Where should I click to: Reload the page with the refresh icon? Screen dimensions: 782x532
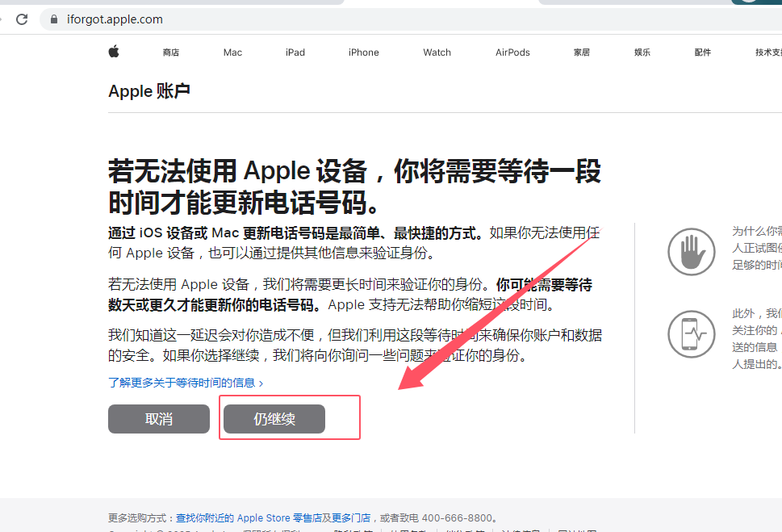click(x=22, y=19)
